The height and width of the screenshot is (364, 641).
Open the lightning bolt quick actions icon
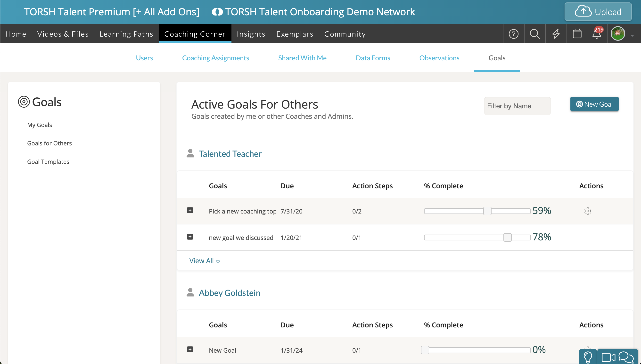point(556,34)
